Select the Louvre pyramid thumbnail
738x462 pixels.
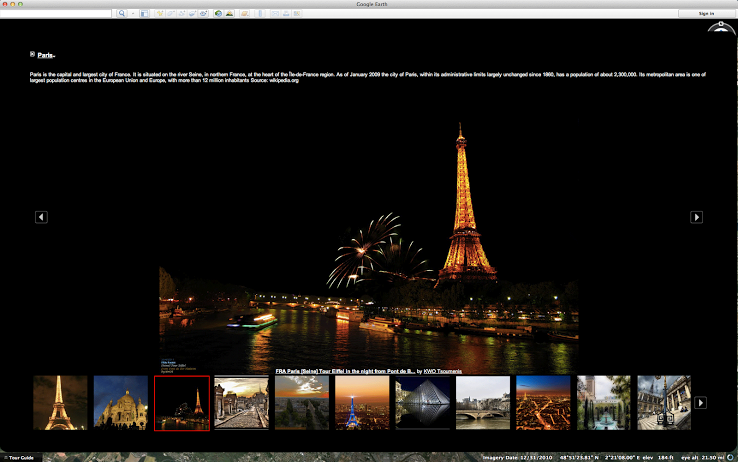(423, 402)
